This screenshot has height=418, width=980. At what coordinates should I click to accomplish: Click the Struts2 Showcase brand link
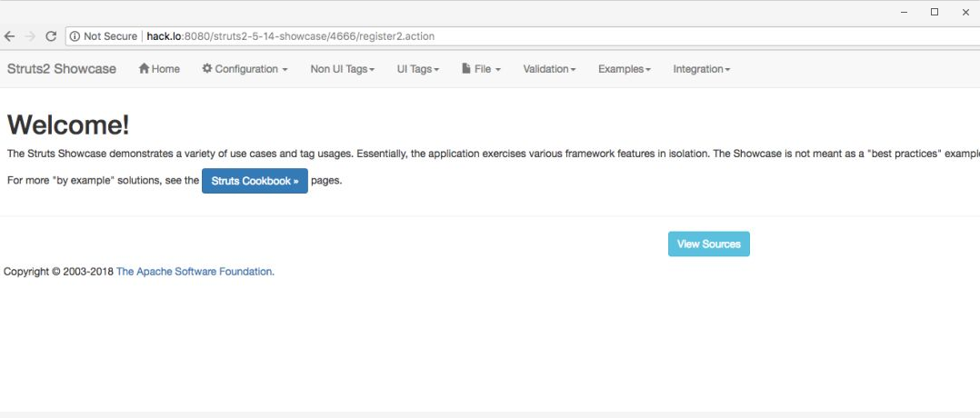(x=61, y=69)
